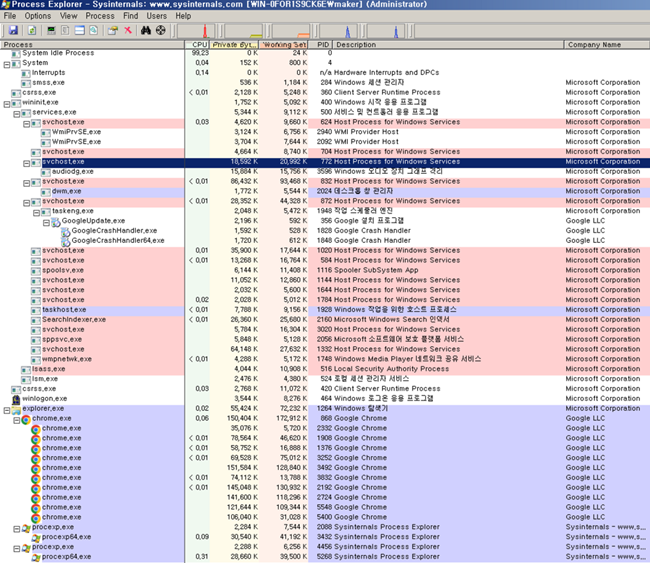Sort by the Working Set column header
The height and width of the screenshot is (563, 650).
pyautogui.click(x=284, y=44)
